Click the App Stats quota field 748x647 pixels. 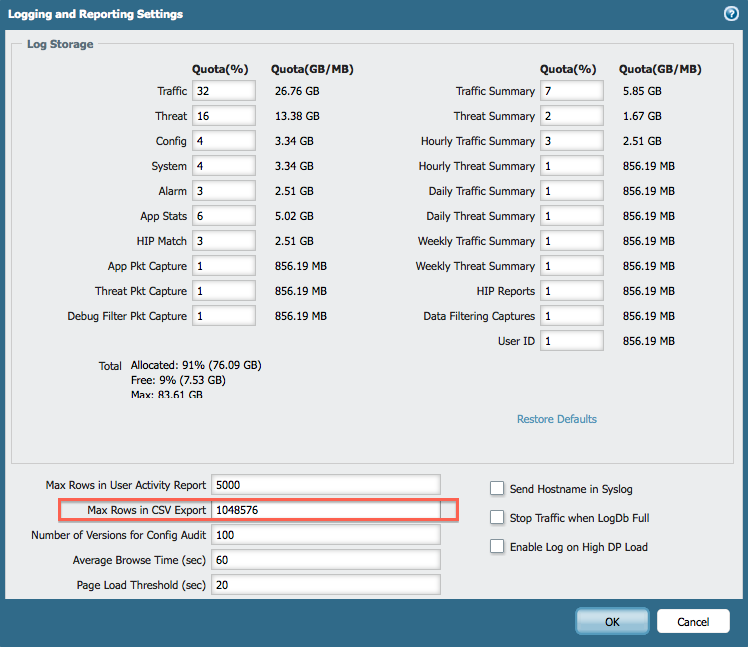[224, 216]
